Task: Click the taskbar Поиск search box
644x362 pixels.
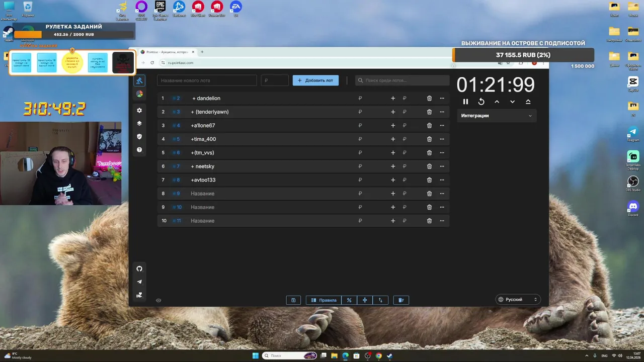Action: (x=290, y=356)
